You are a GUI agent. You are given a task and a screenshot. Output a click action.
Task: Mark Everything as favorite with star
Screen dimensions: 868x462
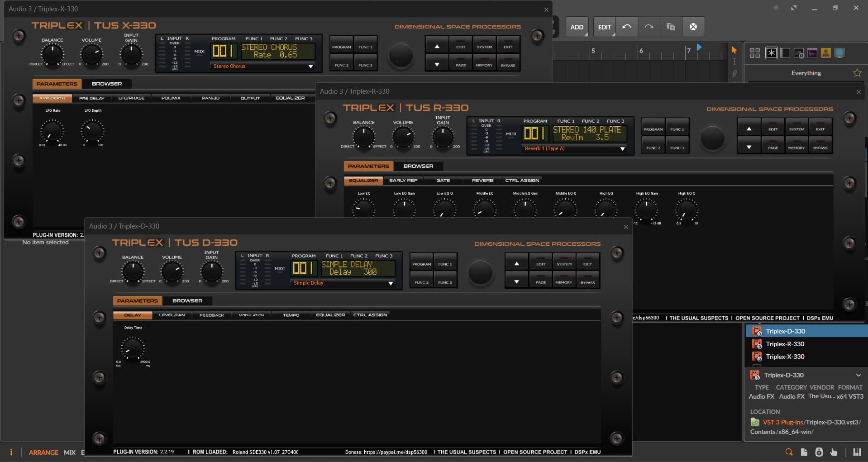pyautogui.click(x=857, y=73)
